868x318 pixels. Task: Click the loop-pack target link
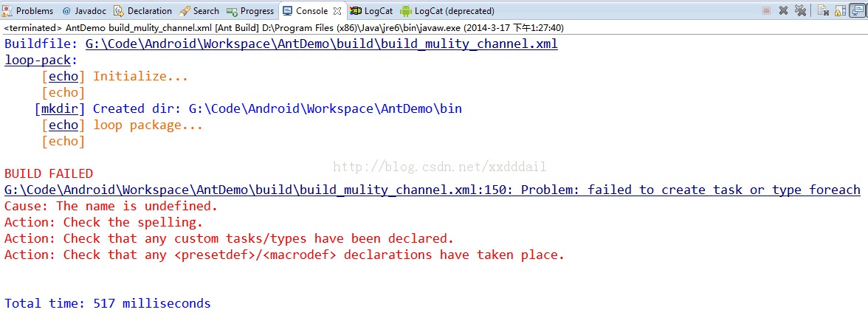(38, 61)
